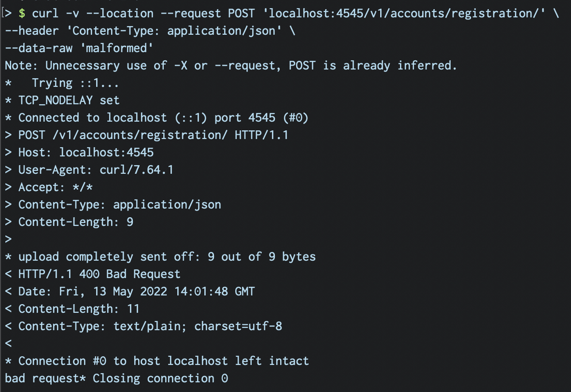Click the word curl in the command

(45, 14)
